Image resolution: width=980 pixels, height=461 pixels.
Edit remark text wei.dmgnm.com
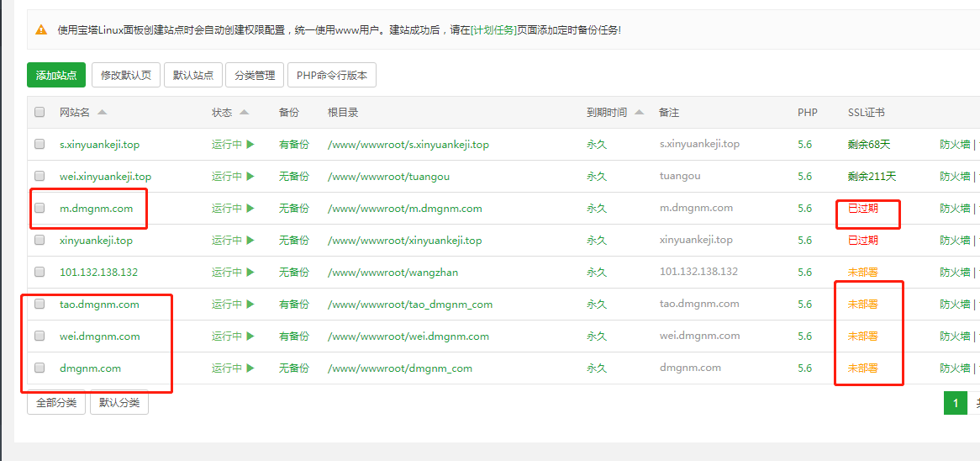(699, 336)
